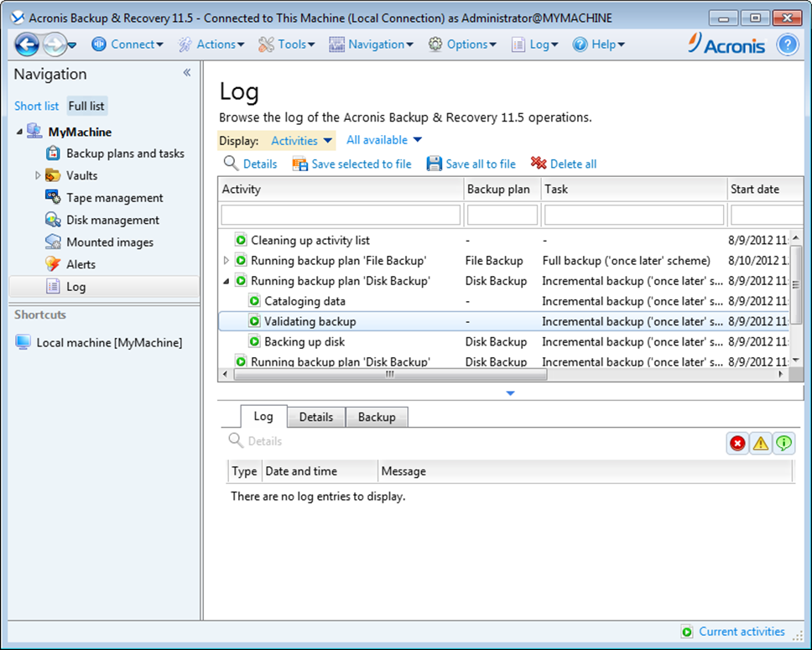
Task: Switch navigation to Short list
Action: (36, 107)
